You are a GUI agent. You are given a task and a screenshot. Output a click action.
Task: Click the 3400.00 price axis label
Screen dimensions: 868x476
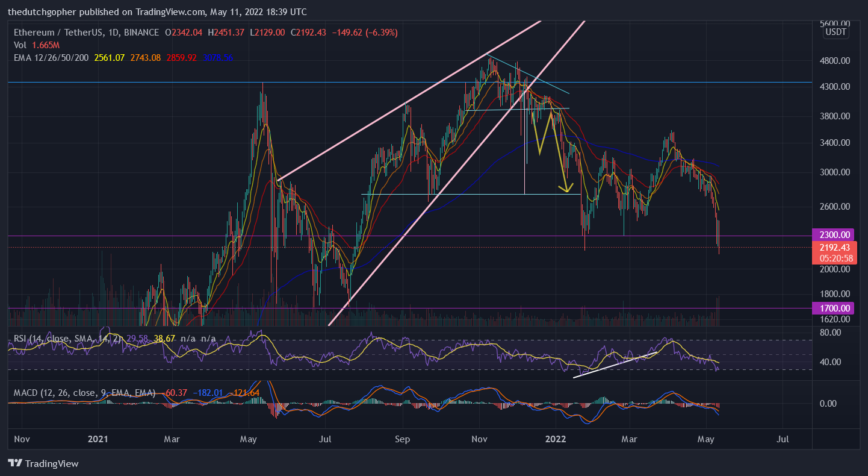coord(834,143)
